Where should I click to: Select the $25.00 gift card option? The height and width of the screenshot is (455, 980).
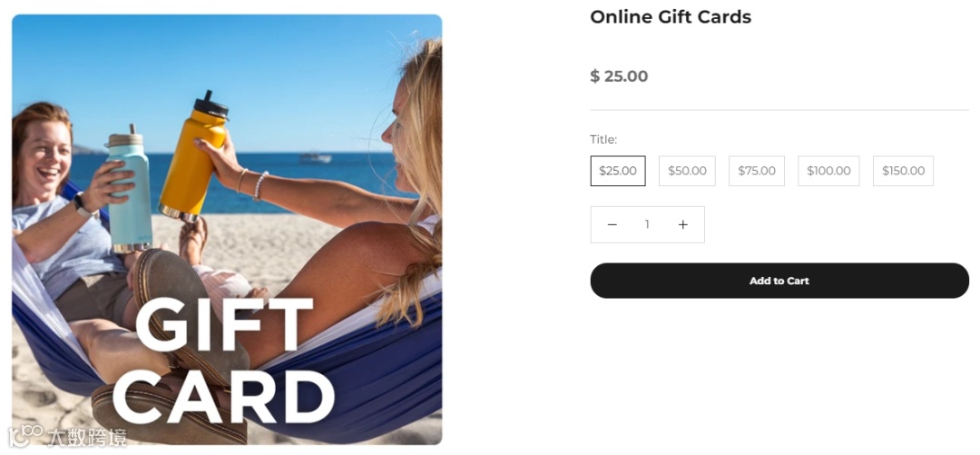click(x=618, y=171)
